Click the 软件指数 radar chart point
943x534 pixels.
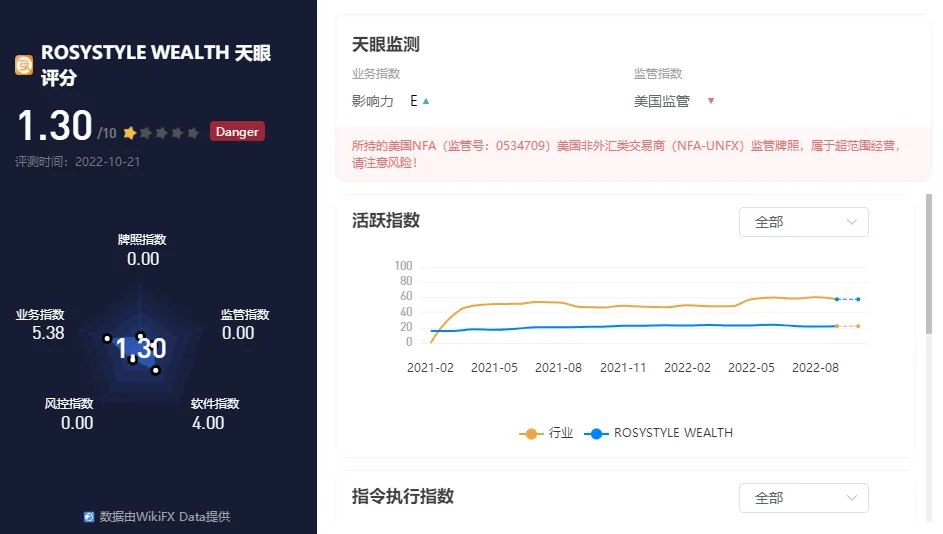(x=156, y=370)
